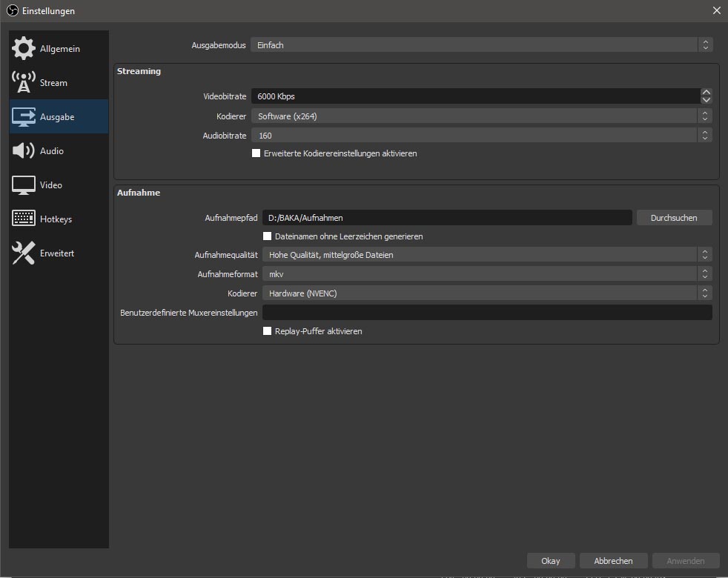The width and height of the screenshot is (728, 578).
Task: Switch to the Hotkeys label in sidebar
Action: tap(56, 219)
